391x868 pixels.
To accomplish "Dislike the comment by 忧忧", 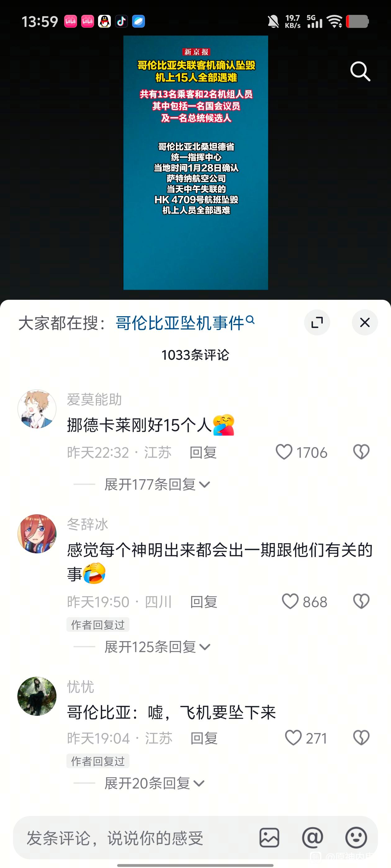I will tap(361, 737).
